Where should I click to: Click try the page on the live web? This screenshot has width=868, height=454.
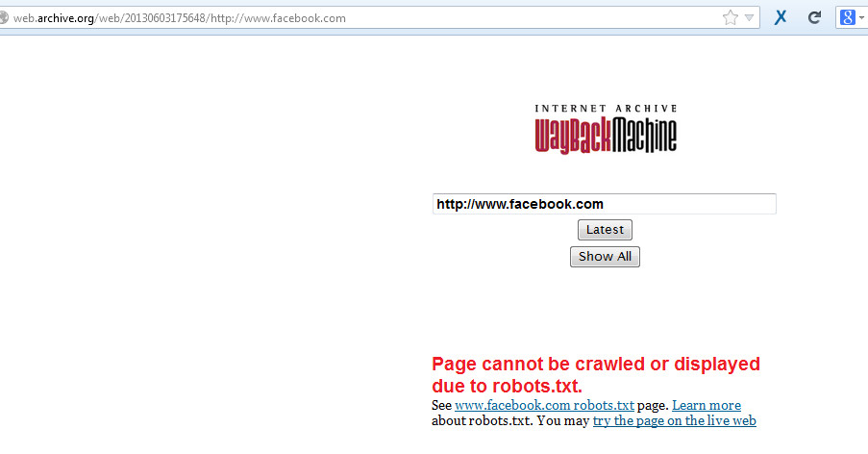pos(674,420)
